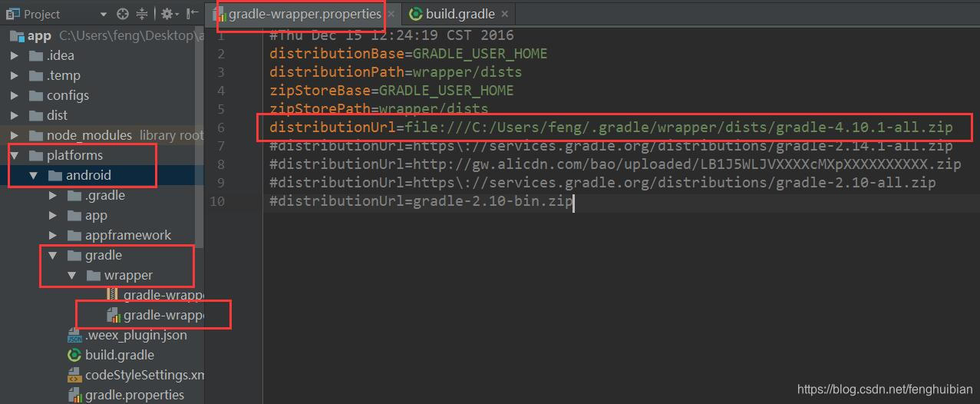Select the app project root
The height and width of the screenshot is (404, 980).
pos(103,35)
